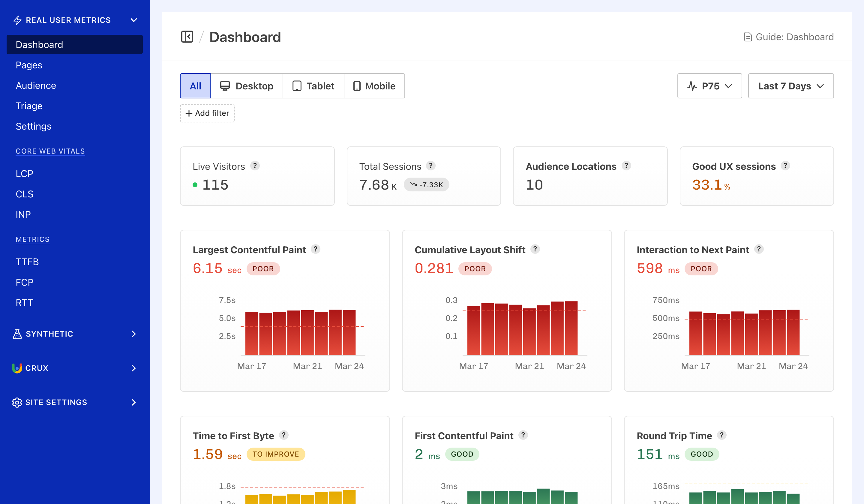
Task: Open the P75 percentile dropdown
Action: [709, 86]
